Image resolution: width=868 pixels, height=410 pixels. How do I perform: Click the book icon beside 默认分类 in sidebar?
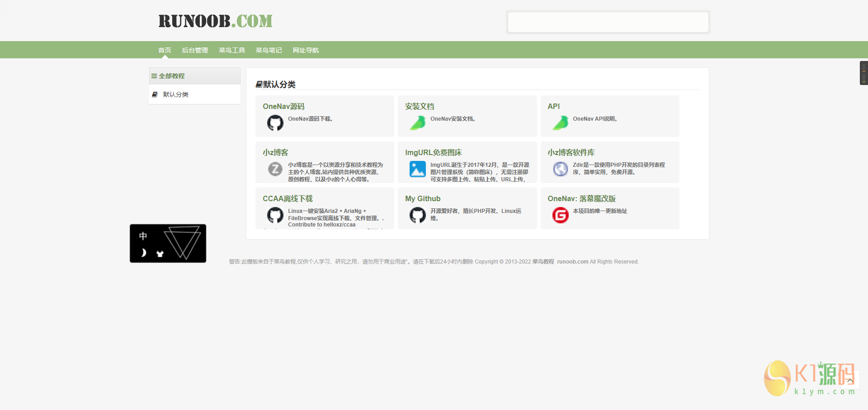coord(155,94)
